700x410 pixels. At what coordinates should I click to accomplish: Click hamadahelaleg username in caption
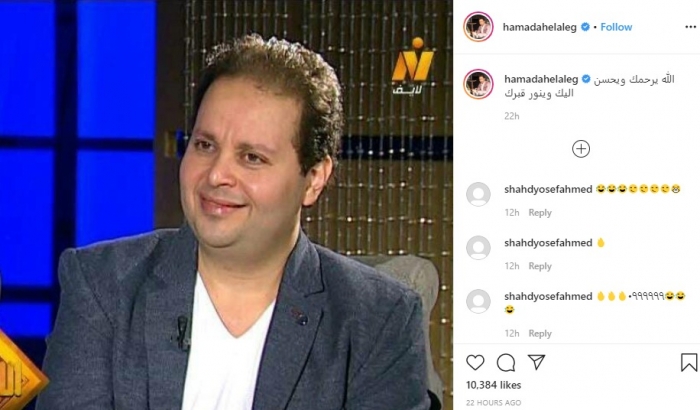click(541, 79)
